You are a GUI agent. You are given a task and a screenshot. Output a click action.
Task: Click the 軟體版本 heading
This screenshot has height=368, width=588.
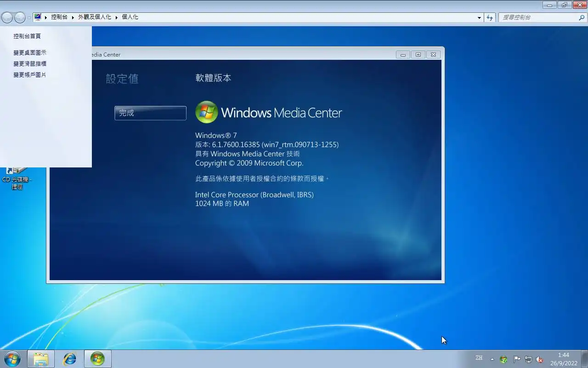click(x=213, y=78)
